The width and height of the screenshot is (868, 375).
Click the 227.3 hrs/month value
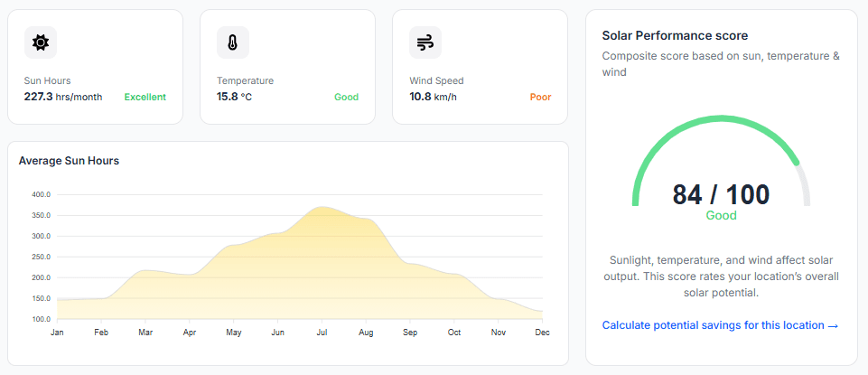pyautogui.click(x=63, y=97)
